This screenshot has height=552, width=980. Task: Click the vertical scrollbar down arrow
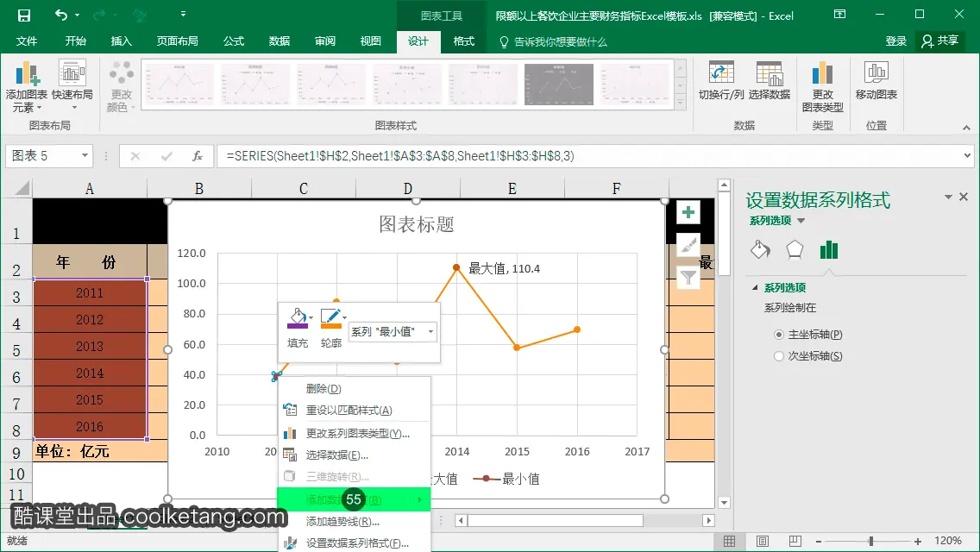click(724, 502)
